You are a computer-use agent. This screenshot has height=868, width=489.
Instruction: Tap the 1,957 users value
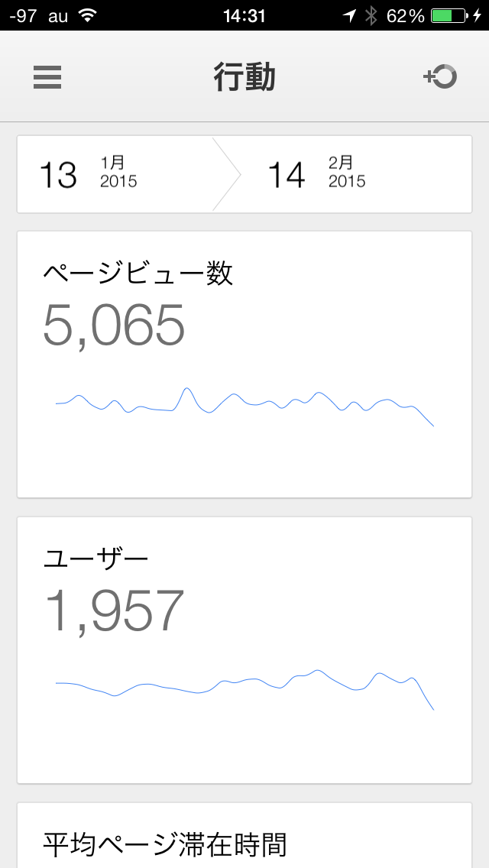114,611
